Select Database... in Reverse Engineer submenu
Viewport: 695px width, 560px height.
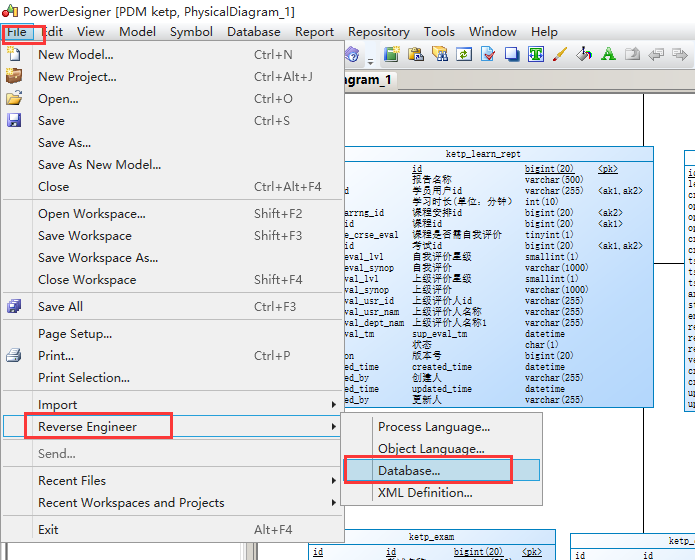[x=442, y=470]
